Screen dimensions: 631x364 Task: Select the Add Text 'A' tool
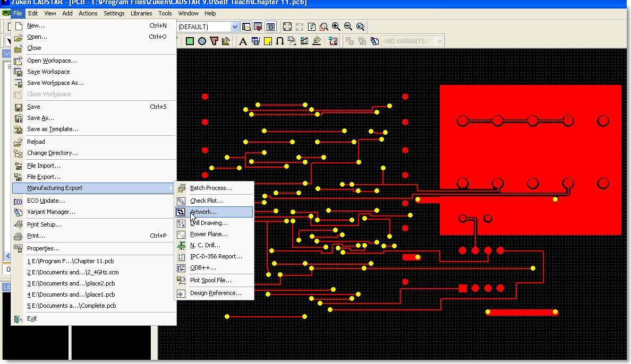coord(243,41)
